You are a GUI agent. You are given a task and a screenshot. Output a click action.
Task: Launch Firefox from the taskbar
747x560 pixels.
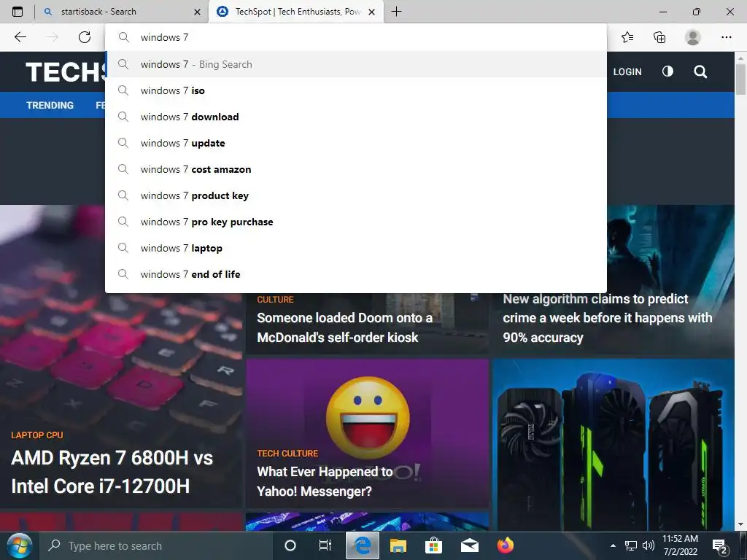(x=505, y=545)
